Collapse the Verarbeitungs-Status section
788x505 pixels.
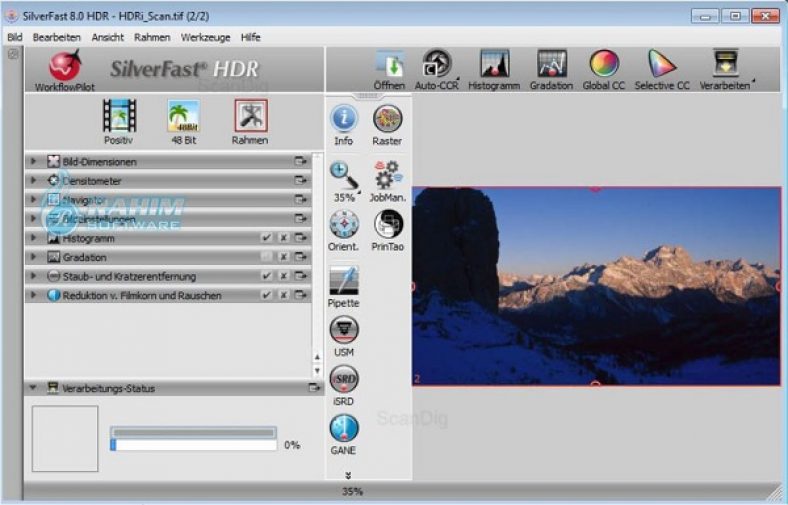coord(33,388)
